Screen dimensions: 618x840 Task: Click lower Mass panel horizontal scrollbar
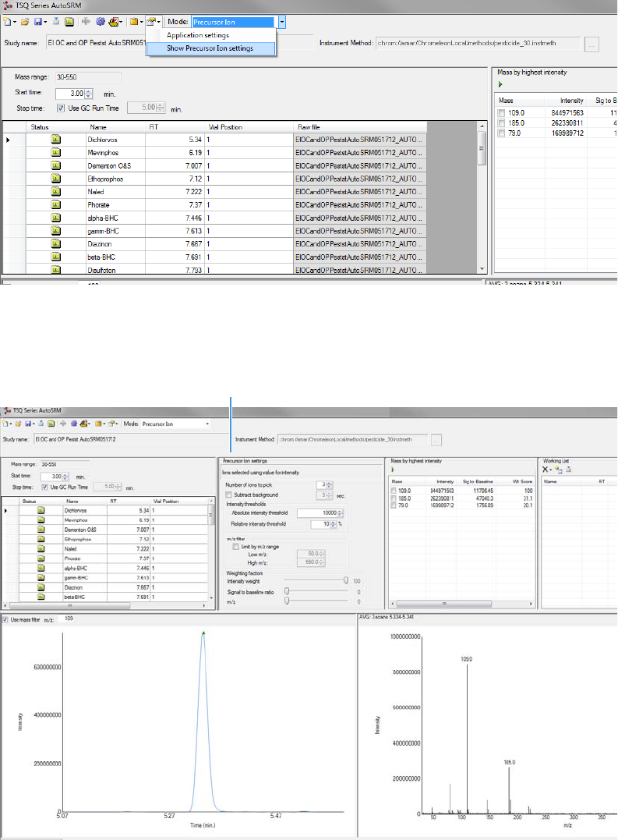click(x=462, y=604)
